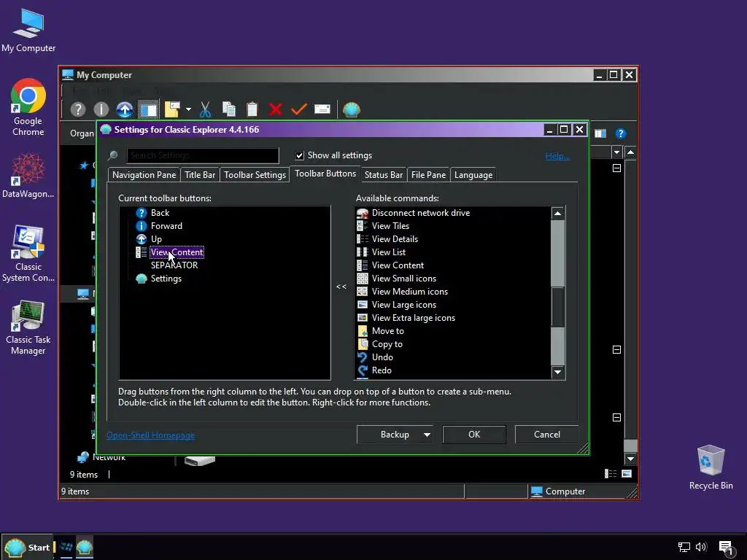Image resolution: width=747 pixels, height=560 pixels.
Task: Click the orange Properties checkmark toolbar icon
Action: point(298,109)
